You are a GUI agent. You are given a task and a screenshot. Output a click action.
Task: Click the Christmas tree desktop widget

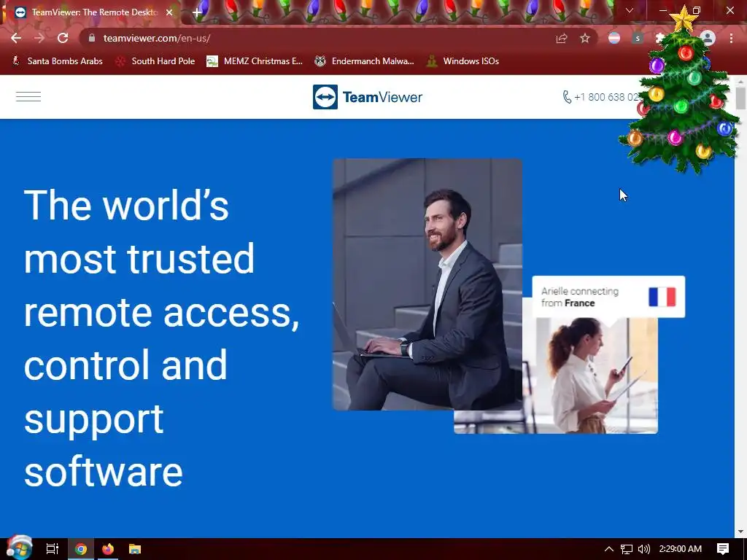tap(681, 90)
